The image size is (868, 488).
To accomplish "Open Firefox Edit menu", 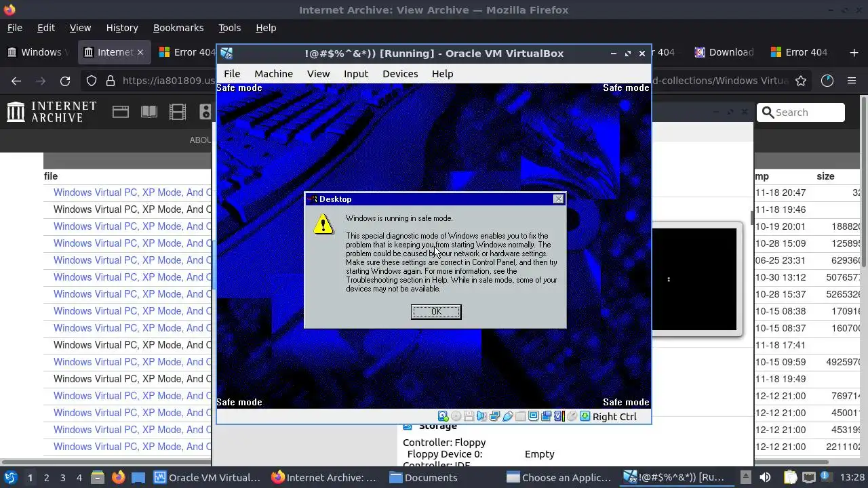I will [46, 28].
